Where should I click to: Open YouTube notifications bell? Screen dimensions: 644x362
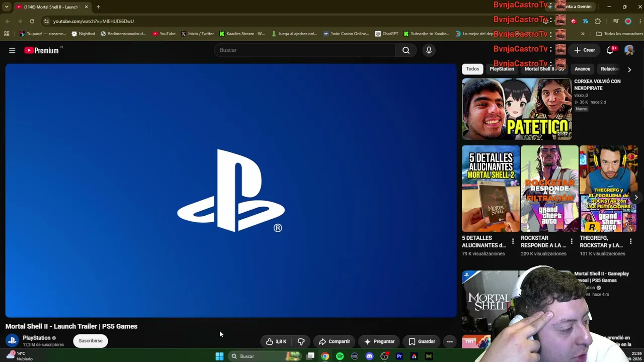(x=610, y=50)
